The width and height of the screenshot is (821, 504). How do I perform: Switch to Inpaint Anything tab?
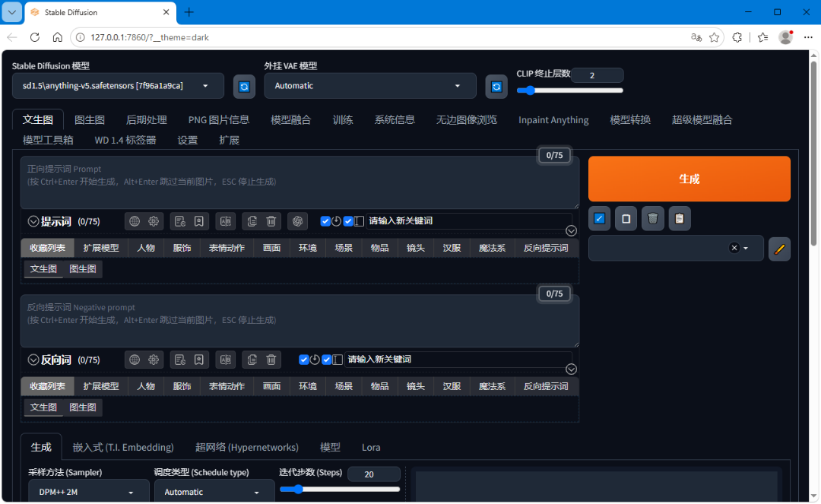click(x=553, y=120)
